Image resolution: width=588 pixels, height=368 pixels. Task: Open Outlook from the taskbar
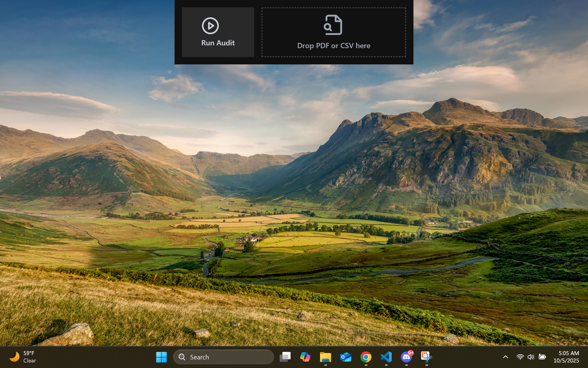click(345, 357)
